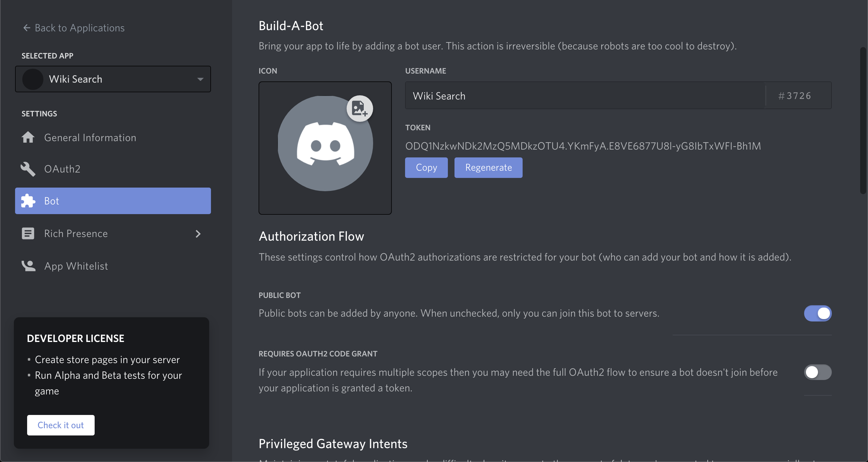Click the upload image icon on bot avatar
This screenshot has width=868, height=462.
(x=360, y=109)
